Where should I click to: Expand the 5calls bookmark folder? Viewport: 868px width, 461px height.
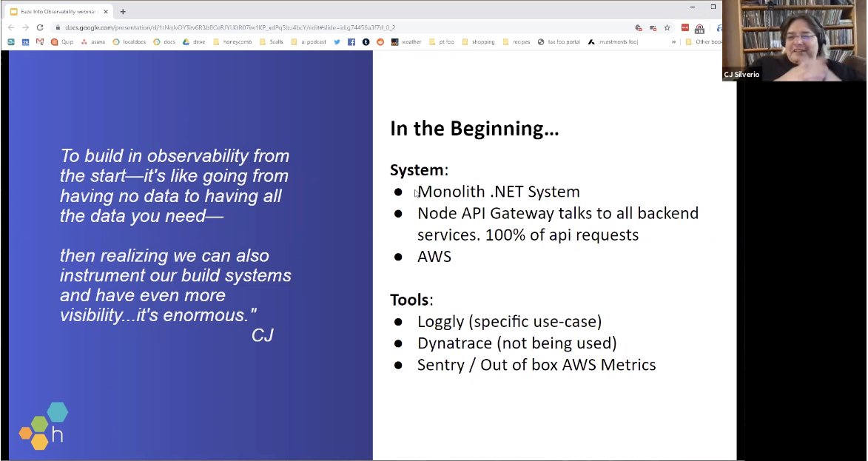[272, 41]
